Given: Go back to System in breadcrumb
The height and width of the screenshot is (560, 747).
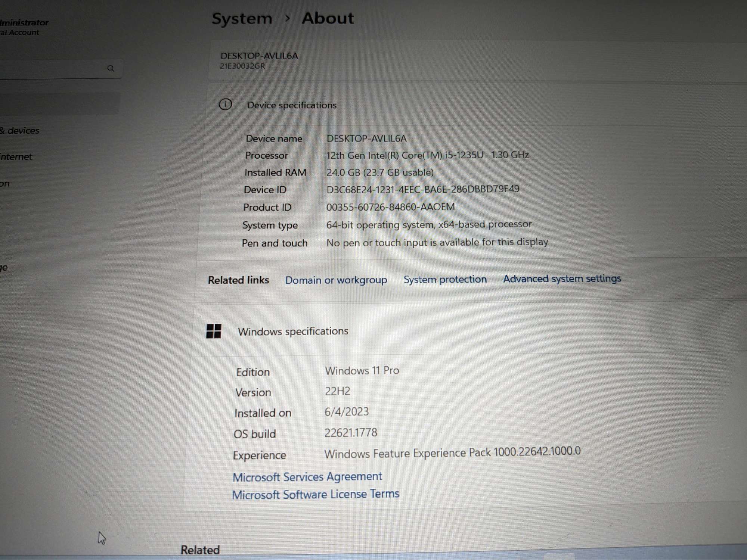Looking at the screenshot, I should click(242, 19).
